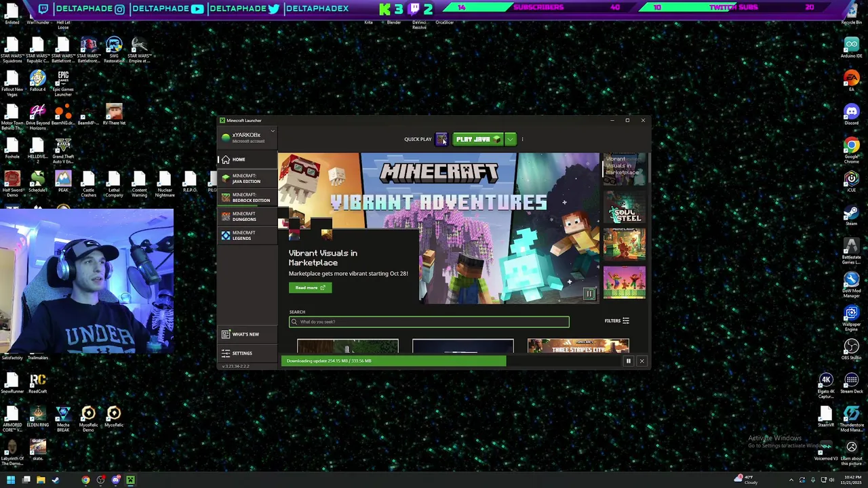Open the Filters options
This screenshot has height=488, width=868.
pos(616,321)
